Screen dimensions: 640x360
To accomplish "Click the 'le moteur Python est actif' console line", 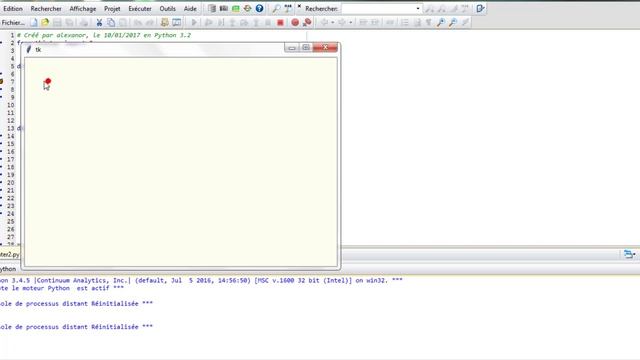I will coord(62,288).
